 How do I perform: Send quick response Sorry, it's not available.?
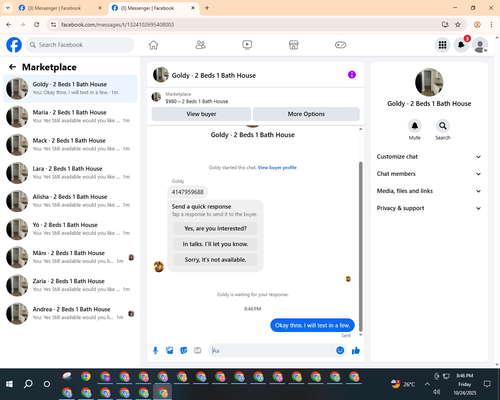(x=215, y=260)
